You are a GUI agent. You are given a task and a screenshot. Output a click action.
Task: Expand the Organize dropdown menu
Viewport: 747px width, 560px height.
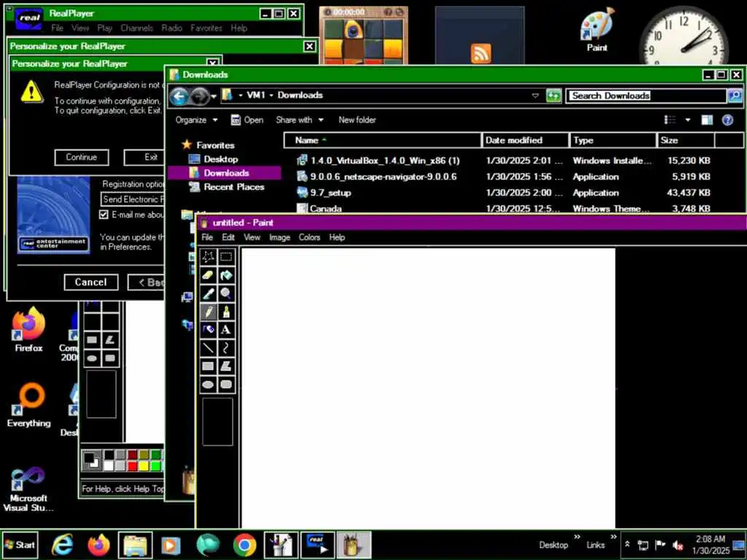[x=196, y=120]
